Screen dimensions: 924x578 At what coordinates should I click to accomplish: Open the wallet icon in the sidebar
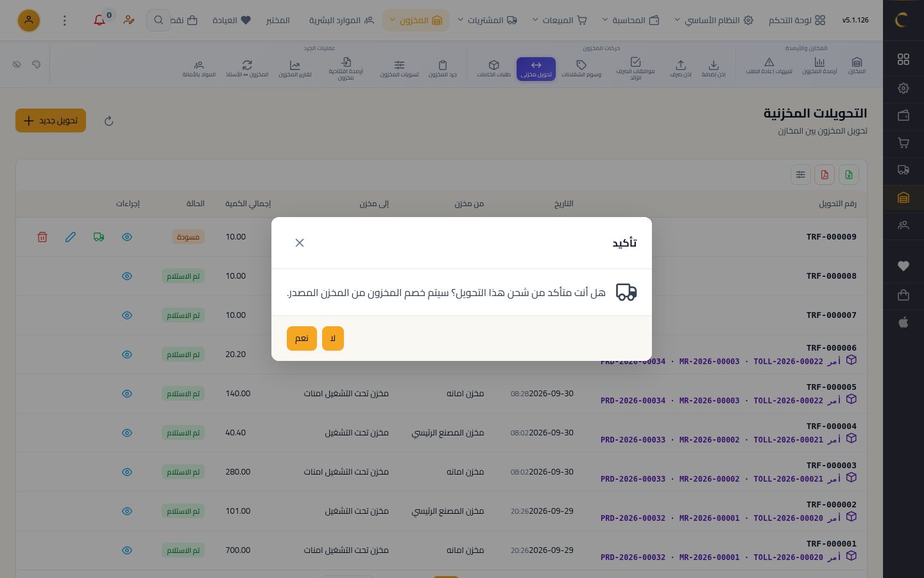pyautogui.click(x=903, y=116)
